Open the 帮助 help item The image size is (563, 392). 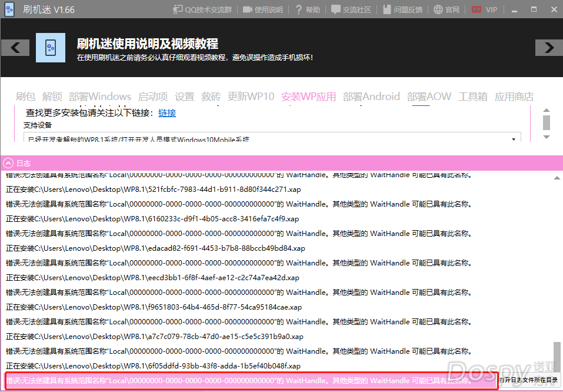coord(307,9)
